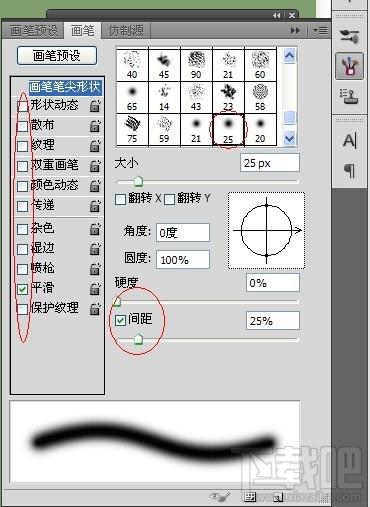Click lock icon beside 双重画笔
Screen dimensions: 370x507
tap(95, 166)
